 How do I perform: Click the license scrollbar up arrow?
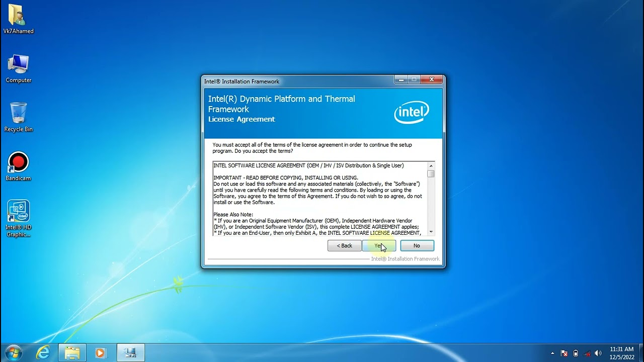[x=431, y=165]
